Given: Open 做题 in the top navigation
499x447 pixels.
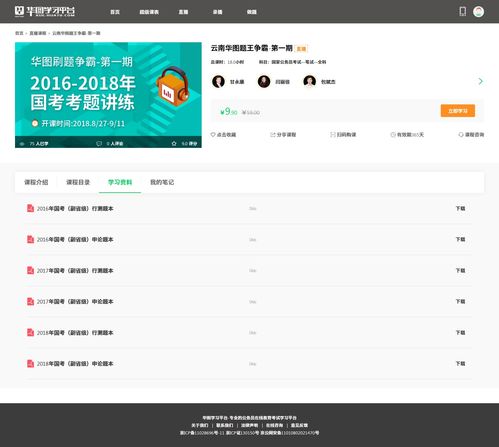Looking at the screenshot, I should pos(252,12).
